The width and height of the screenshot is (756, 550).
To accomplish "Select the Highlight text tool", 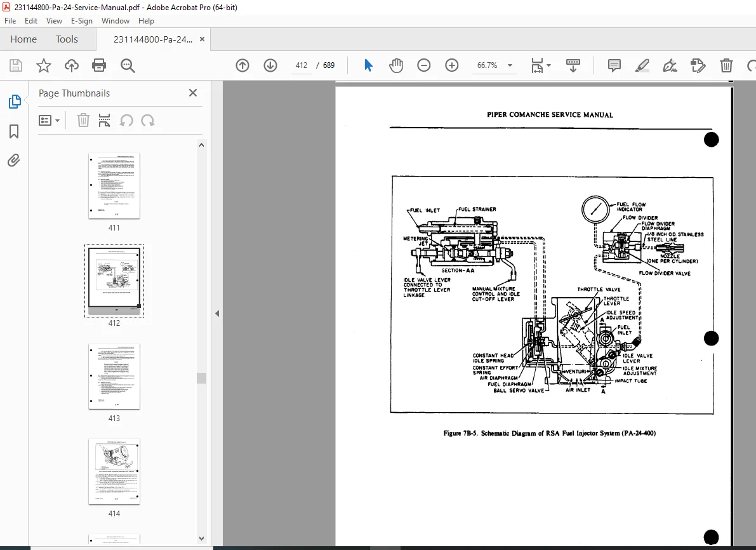I will click(x=642, y=65).
